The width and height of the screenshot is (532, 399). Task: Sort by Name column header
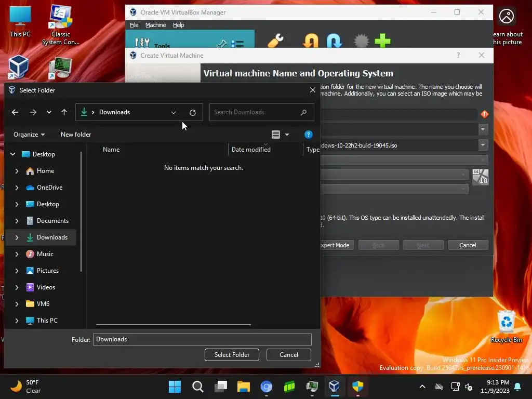111,150
